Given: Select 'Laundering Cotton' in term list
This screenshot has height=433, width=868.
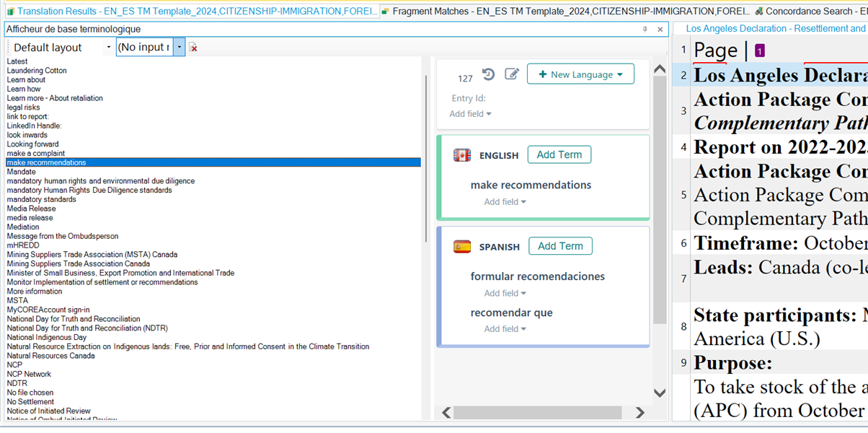Looking at the screenshot, I should pyautogui.click(x=37, y=71).
